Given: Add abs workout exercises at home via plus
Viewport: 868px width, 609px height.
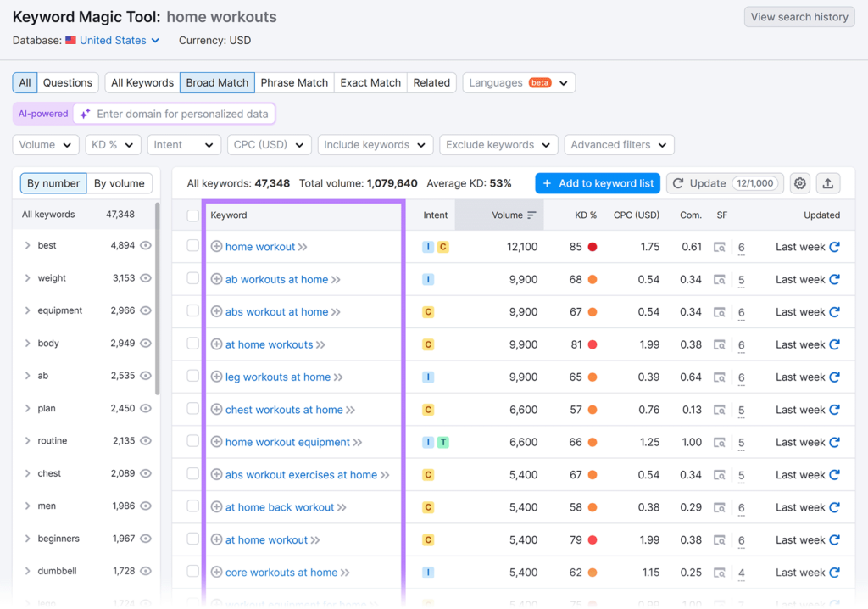Looking at the screenshot, I should coord(216,474).
